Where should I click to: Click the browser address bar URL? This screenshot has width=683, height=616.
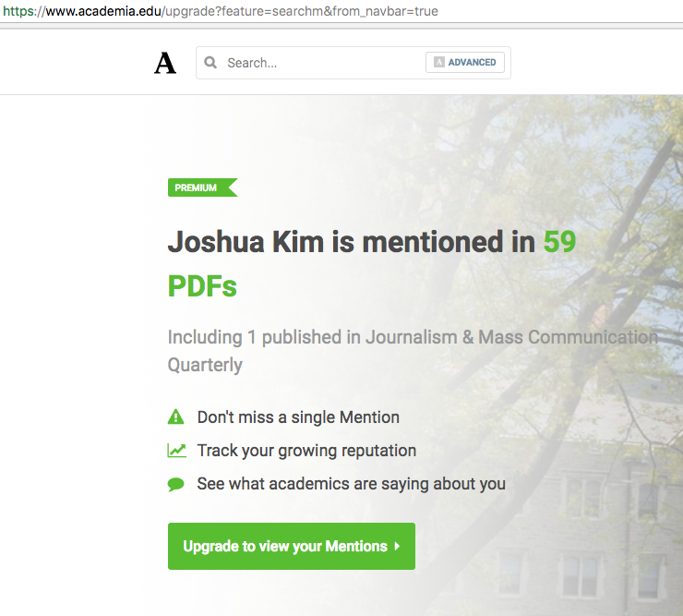pyautogui.click(x=221, y=11)
